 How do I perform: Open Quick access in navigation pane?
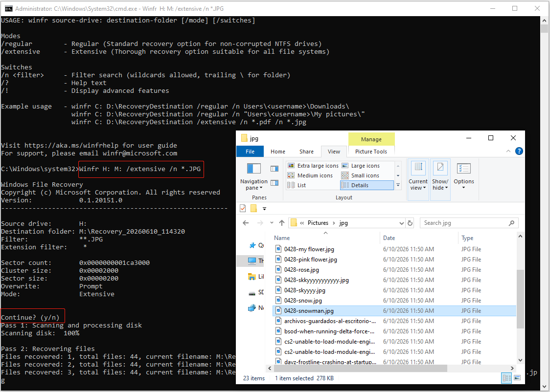(256, 245)
